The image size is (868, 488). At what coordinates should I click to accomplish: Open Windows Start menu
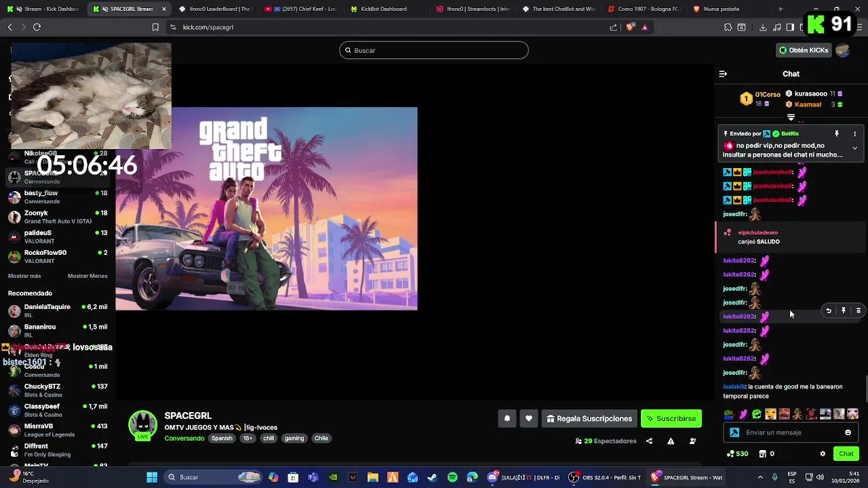(x=152, y=478)
